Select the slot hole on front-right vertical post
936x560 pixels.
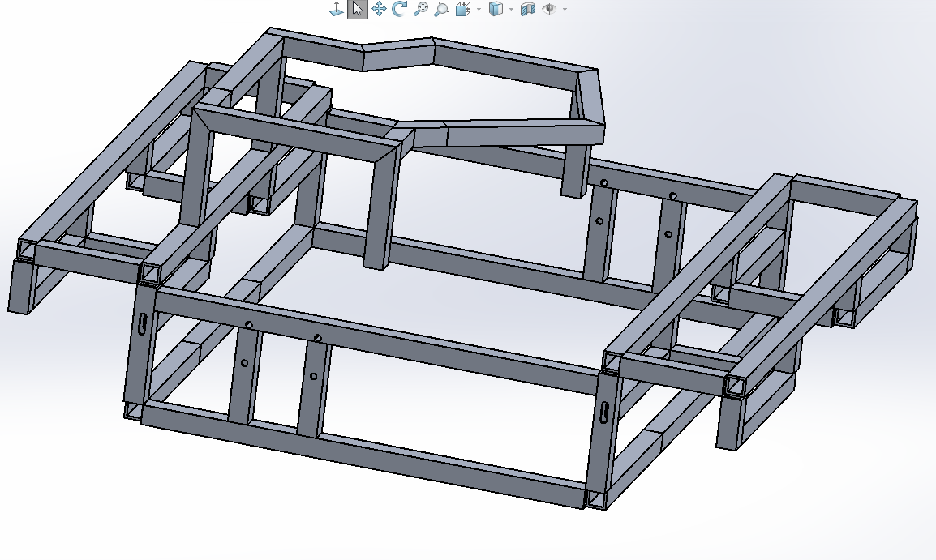605,412
